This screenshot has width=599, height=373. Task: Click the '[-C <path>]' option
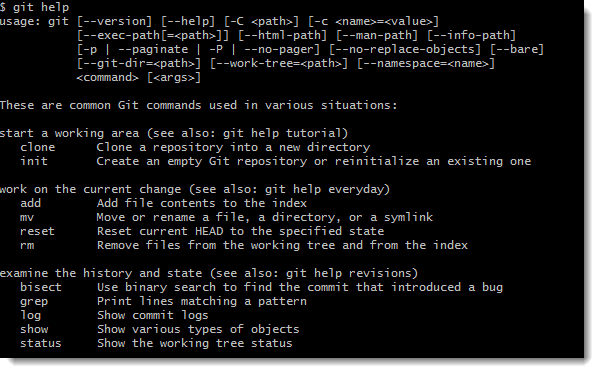(261, 21)
